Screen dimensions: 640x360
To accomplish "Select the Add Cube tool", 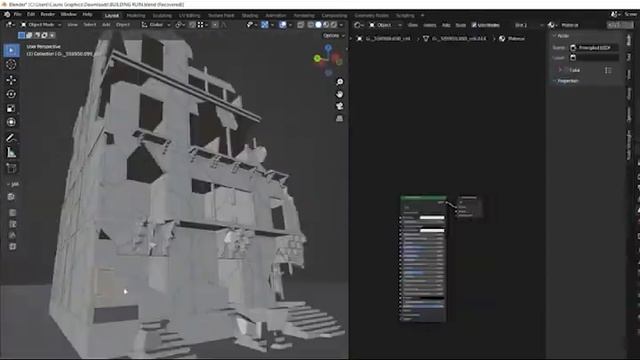I will coord(11,168).
